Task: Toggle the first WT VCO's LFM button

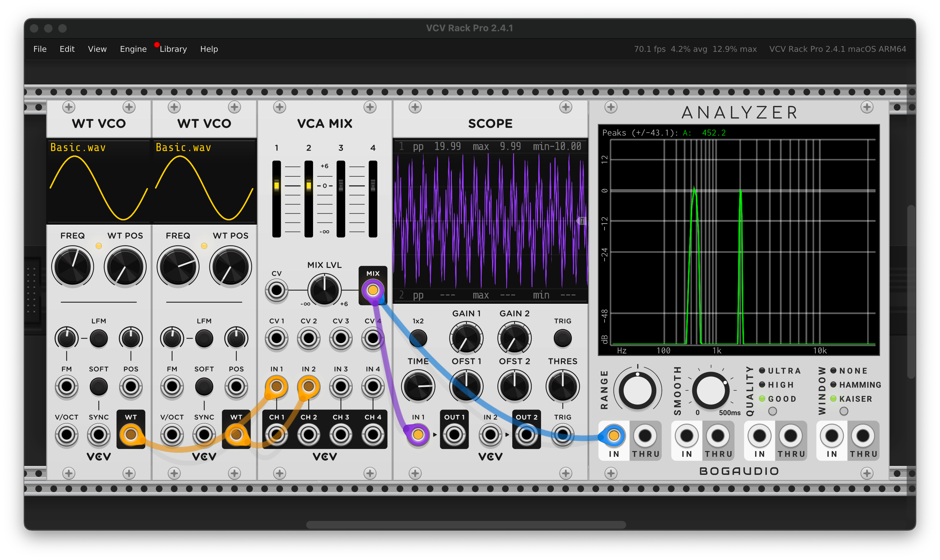Action: (99, 338)
